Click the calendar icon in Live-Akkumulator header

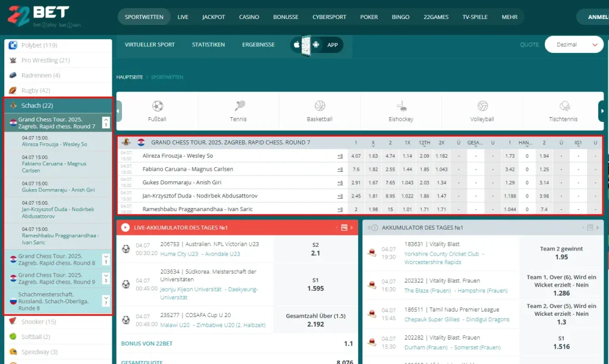click(x=344, y=228)
